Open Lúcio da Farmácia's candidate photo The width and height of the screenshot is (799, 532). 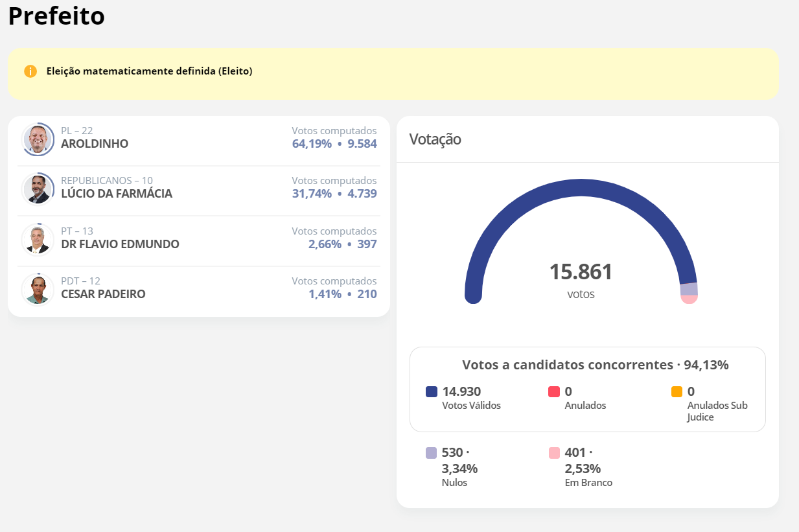[38, 189]
